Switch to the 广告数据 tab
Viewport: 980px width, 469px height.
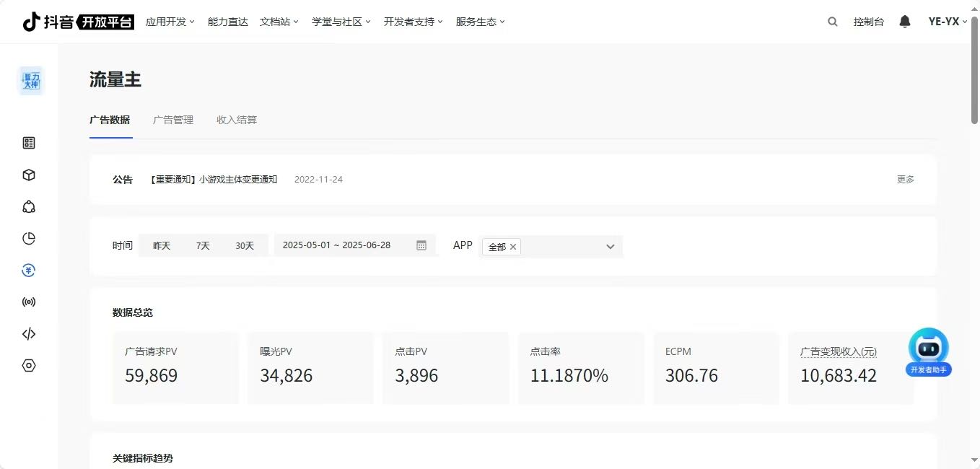pyautogui.click(x=110, y=120)
